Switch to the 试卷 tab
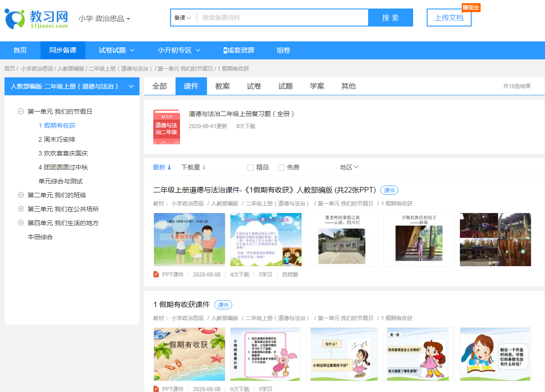Screen dimensions: 545x392 (x=254, y=86)
